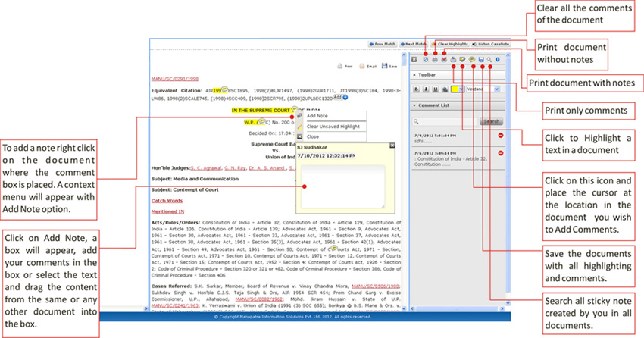Click Clear Highlights button
This screenshot has height=338, width=644.
(x=450, y=44)
